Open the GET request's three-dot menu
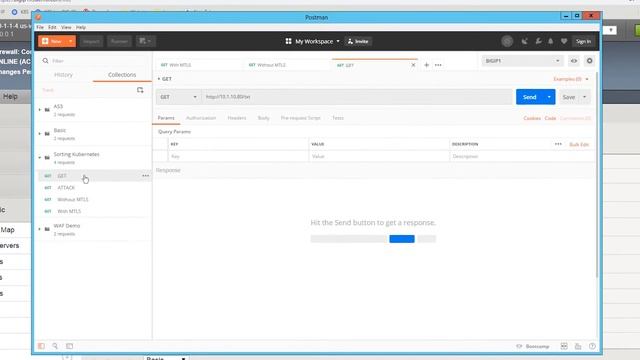 (145, 176)
